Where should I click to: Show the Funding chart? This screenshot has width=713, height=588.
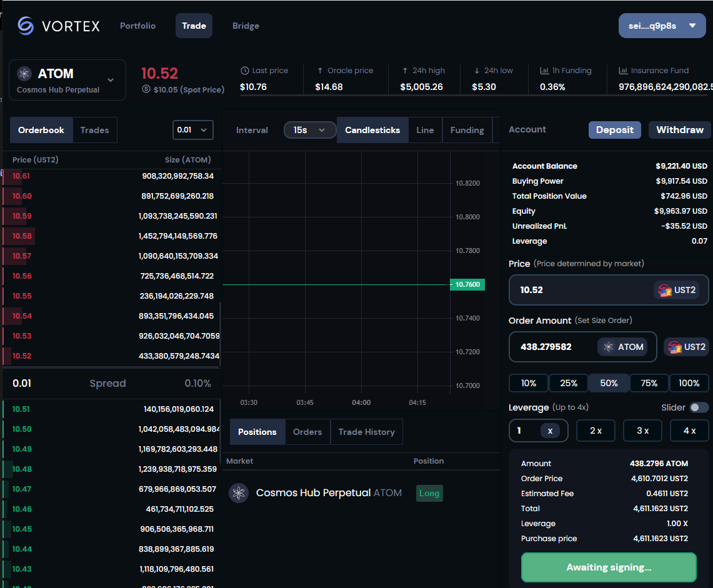(x=467, y=130)
